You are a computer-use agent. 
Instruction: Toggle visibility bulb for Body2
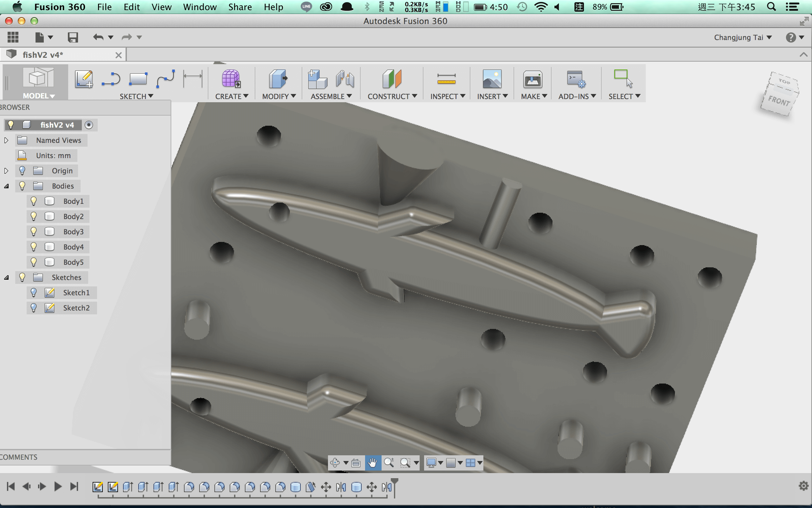coord(34,216)
